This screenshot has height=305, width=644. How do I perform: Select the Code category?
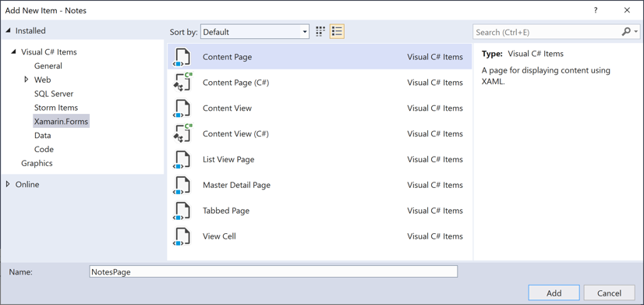click(44, 149)
